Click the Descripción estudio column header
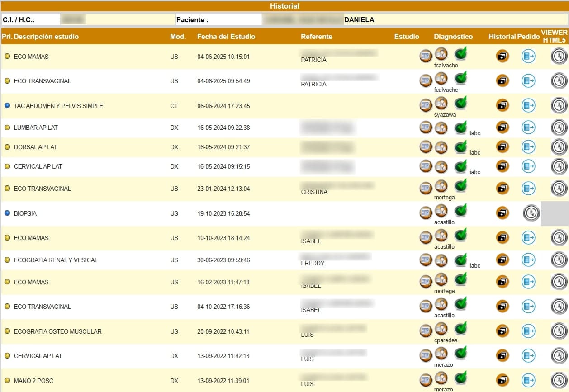569x392 pixels. click(x=46, y=37)
